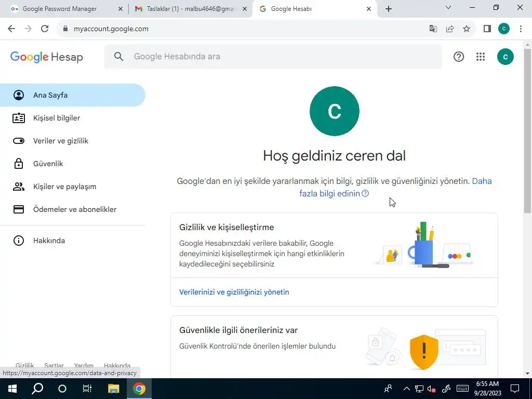
Task: Click the Ödemeler ve abonelikler card icon
Action: click(19, 209)
